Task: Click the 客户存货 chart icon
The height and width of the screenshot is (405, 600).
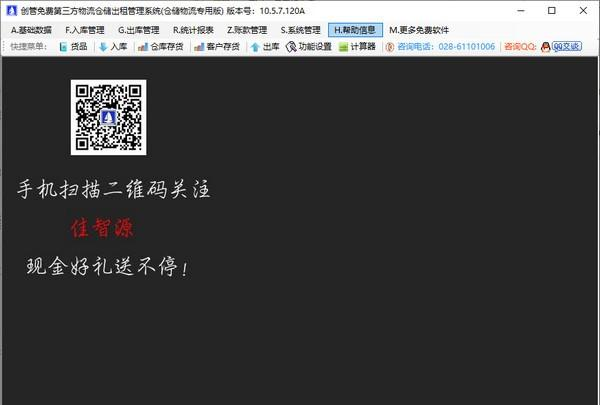Action: (199, 47)
